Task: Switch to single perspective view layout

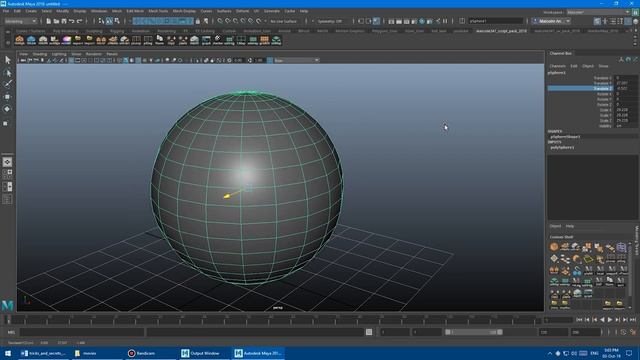Action: [7, 162]
